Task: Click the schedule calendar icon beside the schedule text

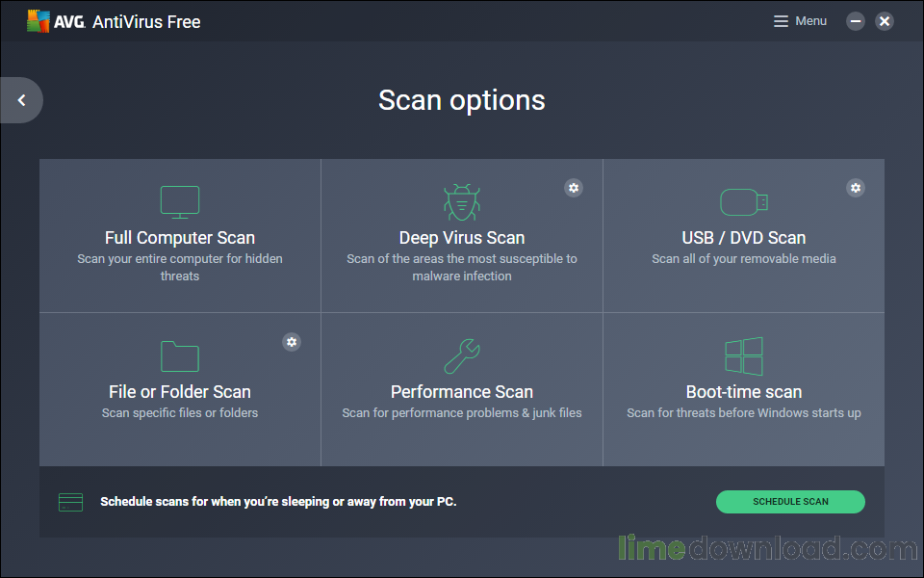Action: pos(70,501)
